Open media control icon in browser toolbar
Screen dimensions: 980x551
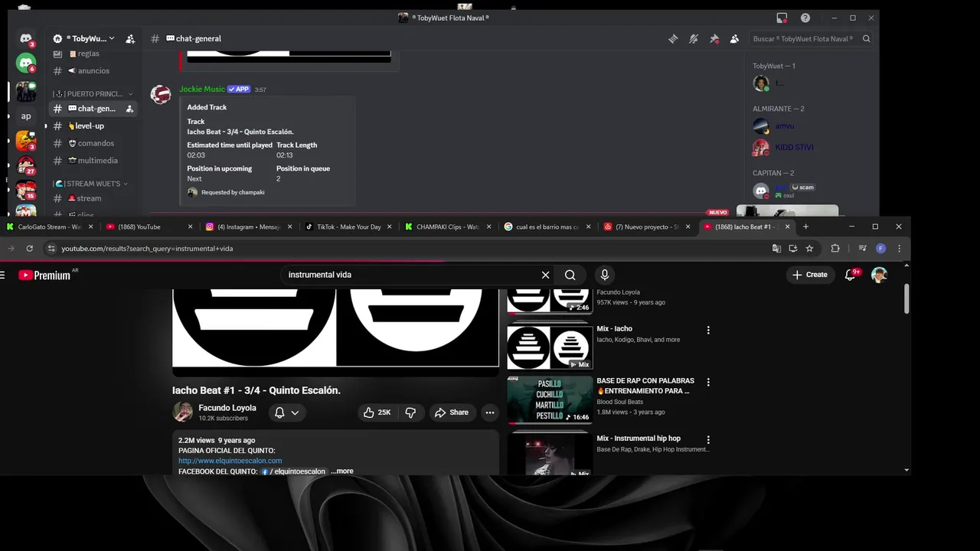tap(863, 248)
